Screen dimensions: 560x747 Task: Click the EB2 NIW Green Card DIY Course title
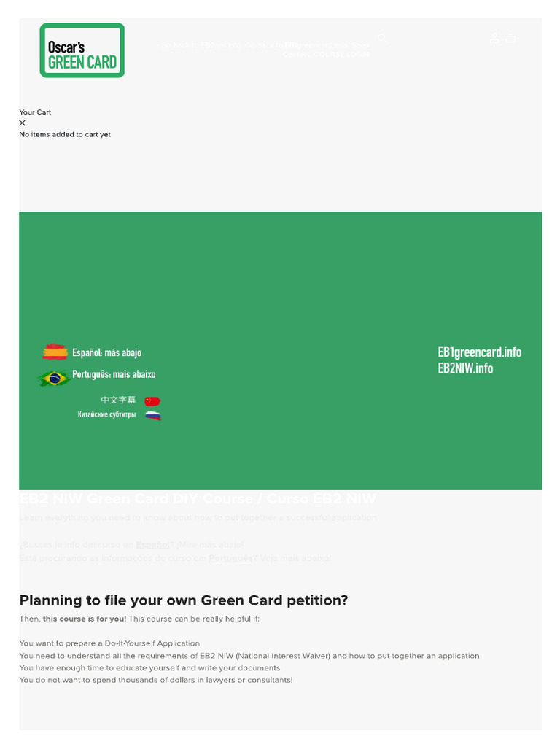coord(197,499)
